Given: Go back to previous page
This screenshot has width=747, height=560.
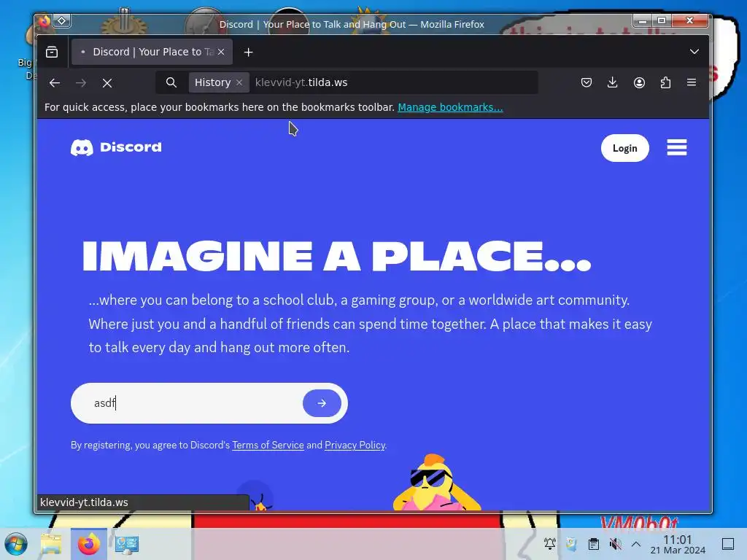Looking at the screenshot, I should [55, 83].
